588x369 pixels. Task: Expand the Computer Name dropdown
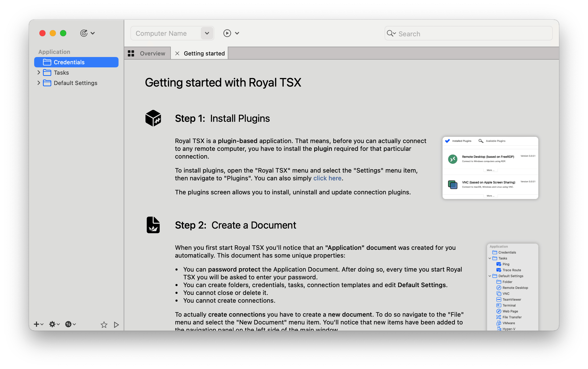(x=207, y=33)
